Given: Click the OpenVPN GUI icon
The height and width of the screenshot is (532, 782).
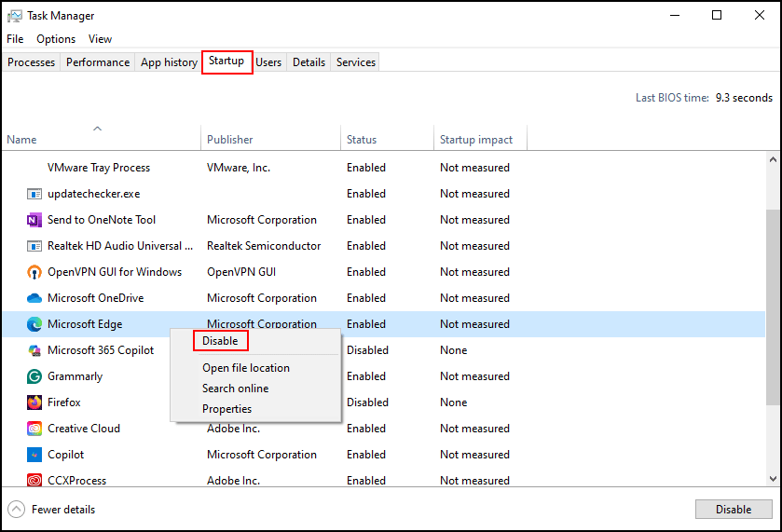Looking at the screenshot, I should coord(34,272).
